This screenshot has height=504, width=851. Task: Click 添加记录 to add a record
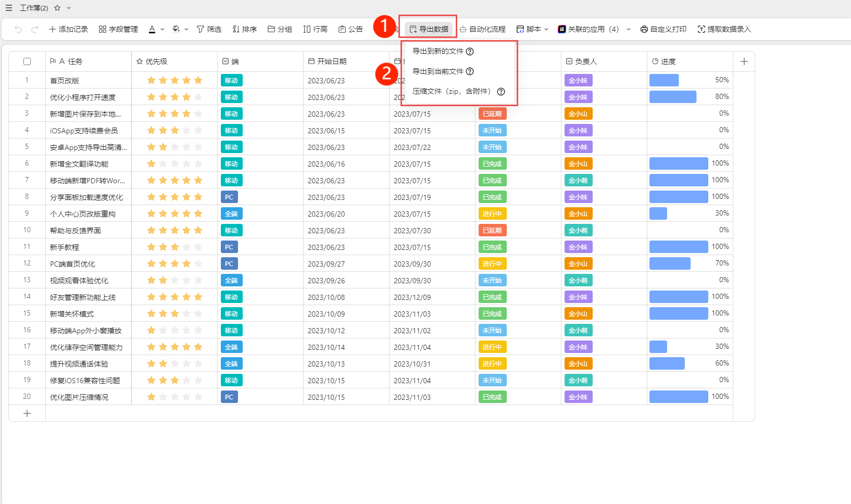68,29
